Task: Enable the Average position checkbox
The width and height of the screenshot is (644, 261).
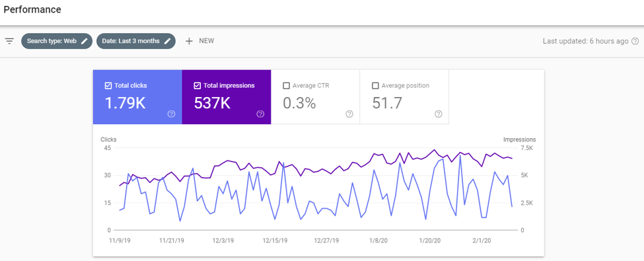Action: pyautogui.click(x=375, y=86)
